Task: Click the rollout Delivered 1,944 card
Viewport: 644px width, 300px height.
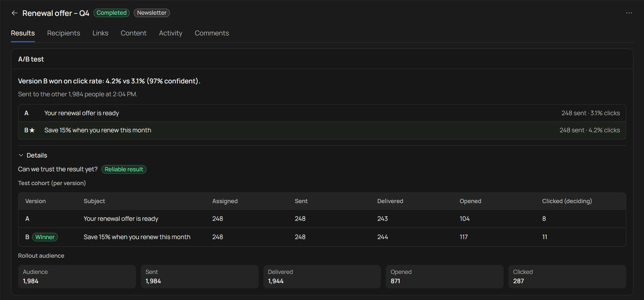Action: pos(322,277)
